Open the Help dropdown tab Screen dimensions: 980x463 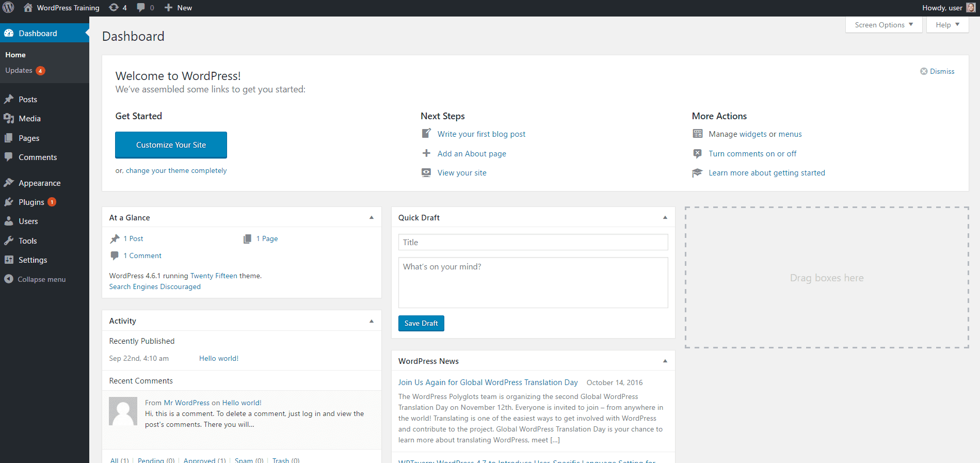click(947, 25)
